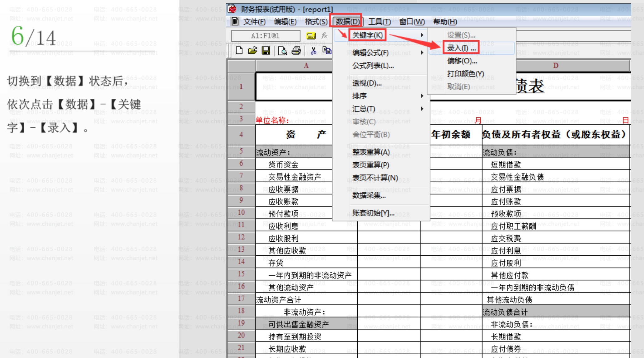Select 偏移(O) in the submenu
Image resolution: width=644 pixels, height=358 pixels.
462,61
